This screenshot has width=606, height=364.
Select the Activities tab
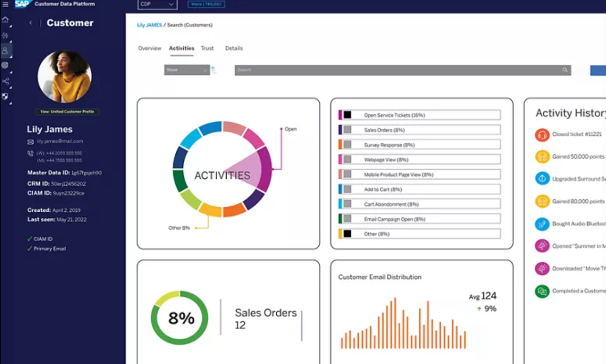coord(181,49)
